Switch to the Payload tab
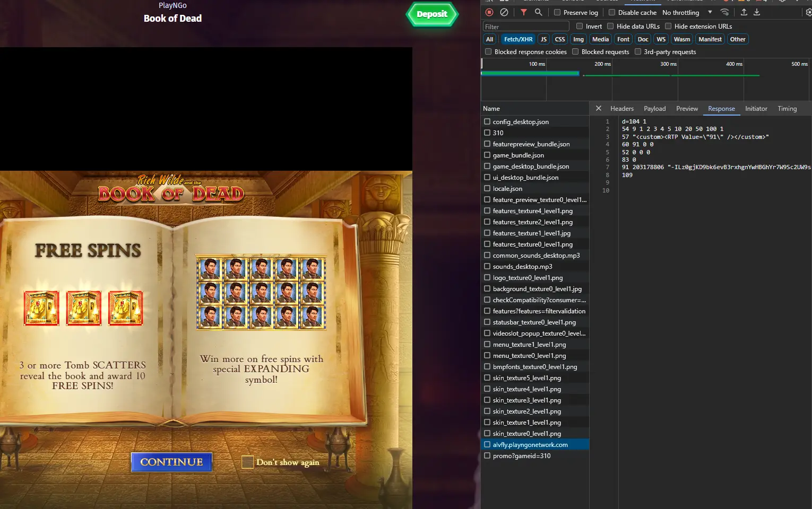812x509 pixels. click(655, 108)
